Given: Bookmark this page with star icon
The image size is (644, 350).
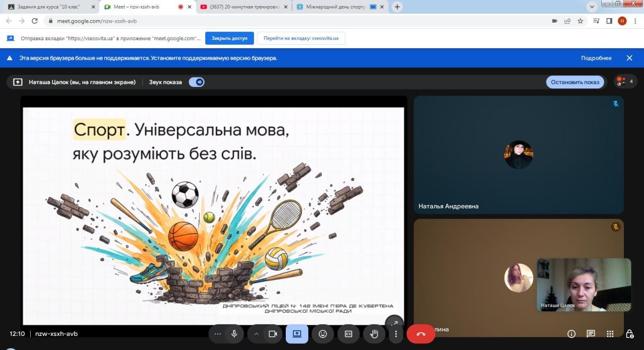Looking at the screenshot, I should coord(581,21).
